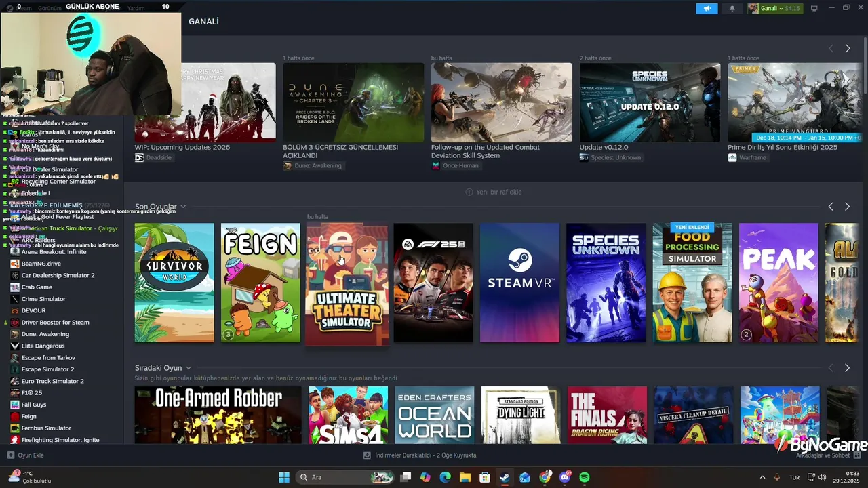Click Euro Truck Simulator 2 icon in sidebar
The height and width of the screenshot is (488, 868).
(14, 381)
